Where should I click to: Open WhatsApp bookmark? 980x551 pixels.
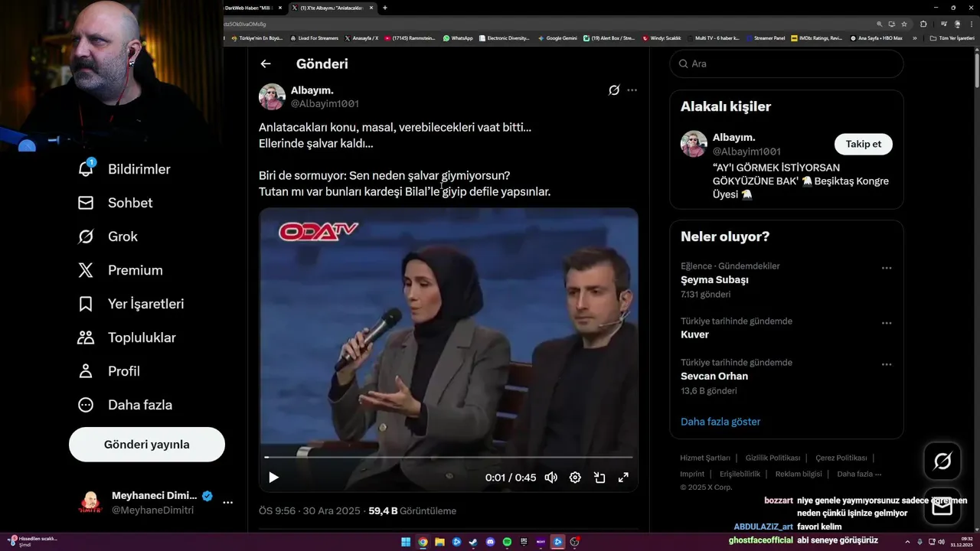coord(458,37)
